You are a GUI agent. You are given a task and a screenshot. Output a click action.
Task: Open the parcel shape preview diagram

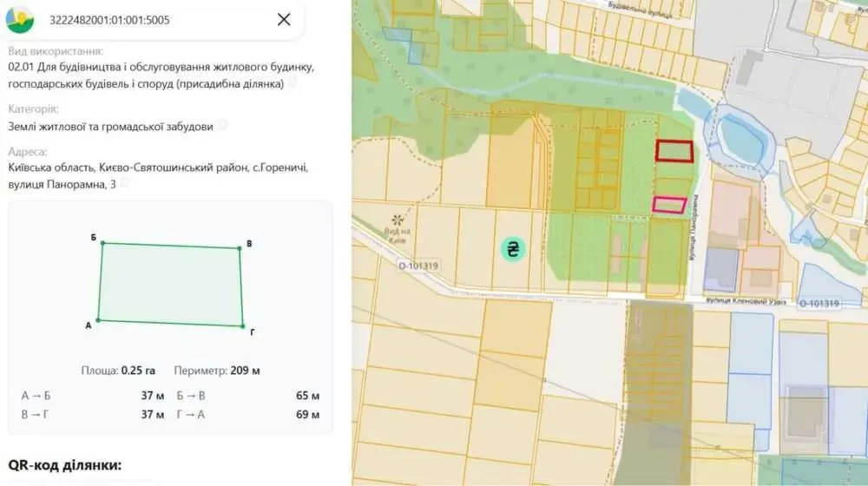pyautogui.click(x=170, y=286)
